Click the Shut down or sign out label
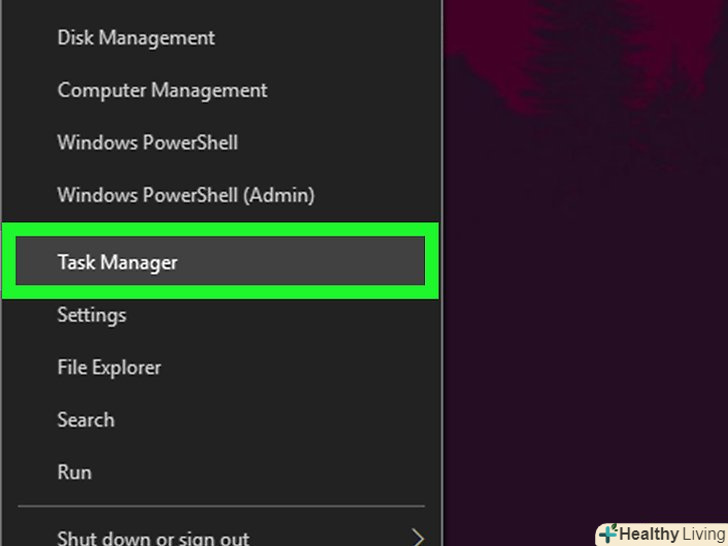728x546 pixels. tap(153, 538)
